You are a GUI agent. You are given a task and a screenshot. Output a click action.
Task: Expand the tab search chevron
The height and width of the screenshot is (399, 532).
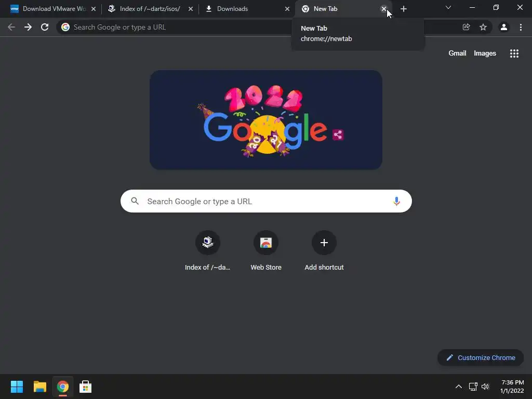(448, 7)
